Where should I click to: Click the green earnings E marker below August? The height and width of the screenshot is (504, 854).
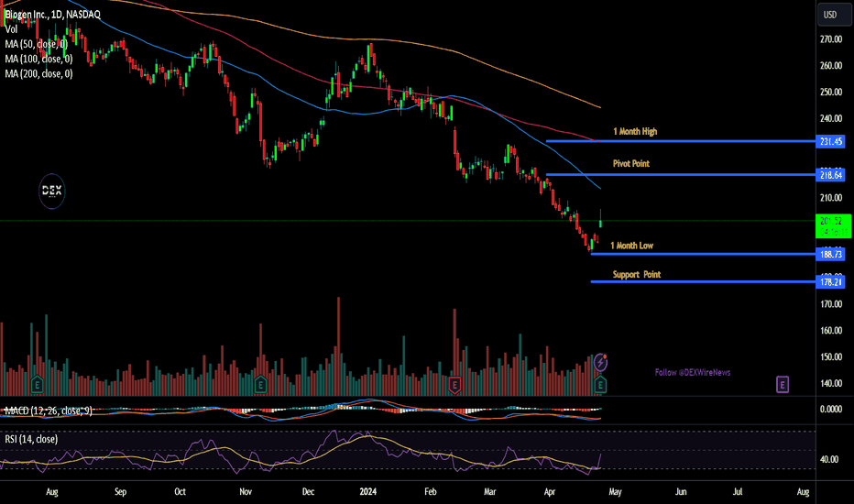(37, 385)
